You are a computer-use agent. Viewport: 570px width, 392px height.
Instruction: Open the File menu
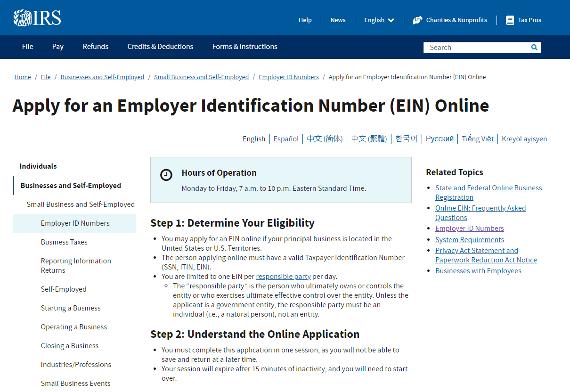tap(28, 47)
